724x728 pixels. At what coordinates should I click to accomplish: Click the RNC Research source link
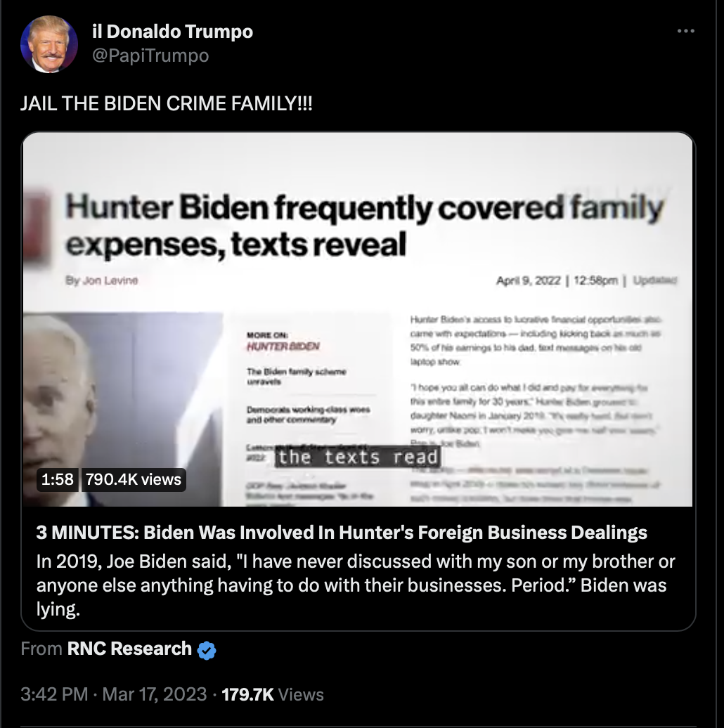pos(129,649)
